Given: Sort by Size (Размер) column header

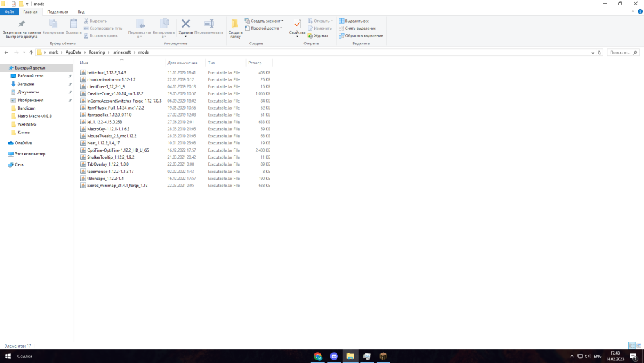Looking at the screenshot, I should coord(254,63).
